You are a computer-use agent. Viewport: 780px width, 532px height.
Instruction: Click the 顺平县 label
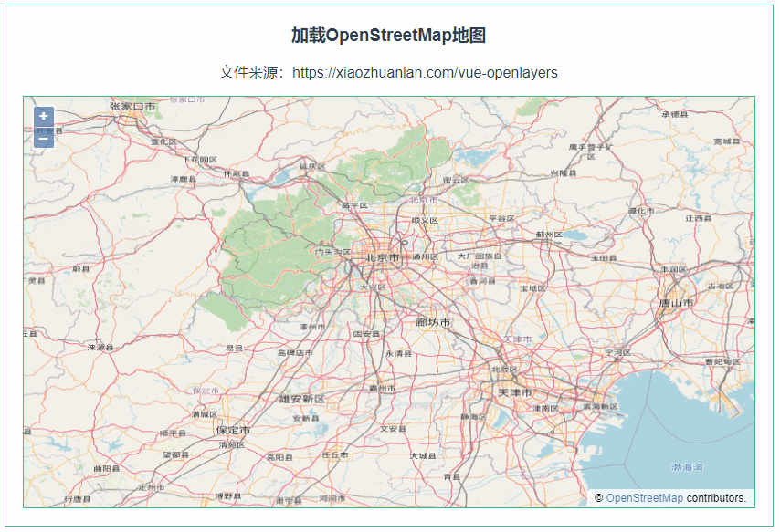pyautogui.click(x=173, y=433)
